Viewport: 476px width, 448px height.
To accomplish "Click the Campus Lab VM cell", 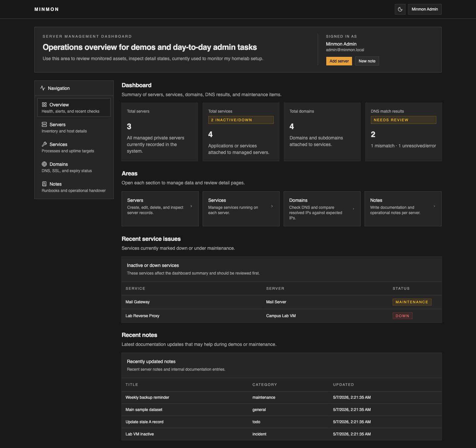I will 281,316.
